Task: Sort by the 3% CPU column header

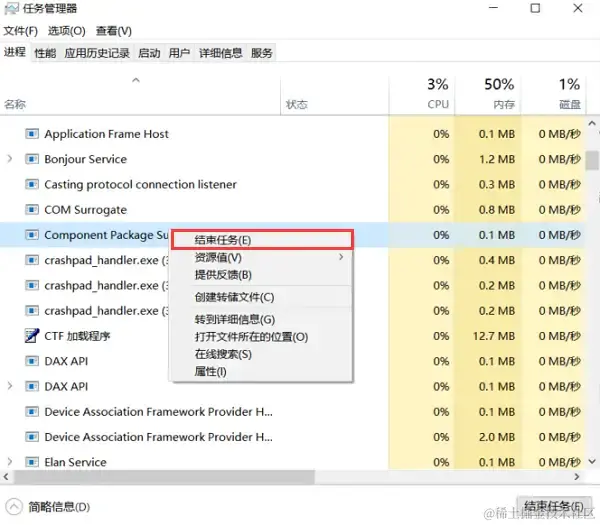Action: [422, 96]
